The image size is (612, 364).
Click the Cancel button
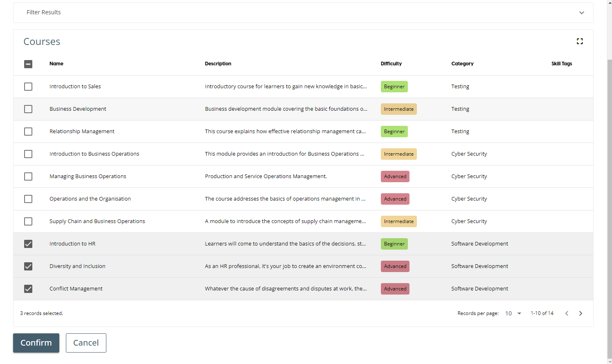coord(86,343)
